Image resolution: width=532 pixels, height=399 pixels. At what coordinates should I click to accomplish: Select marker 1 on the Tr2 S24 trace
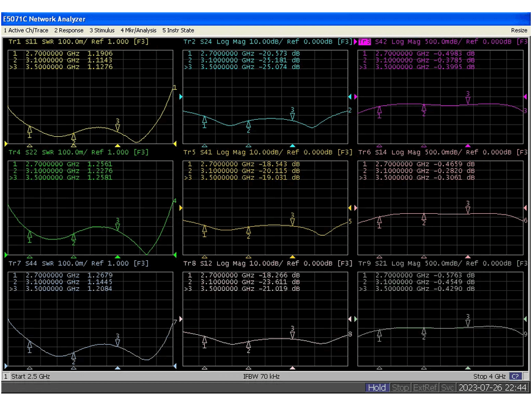point(205,120)
